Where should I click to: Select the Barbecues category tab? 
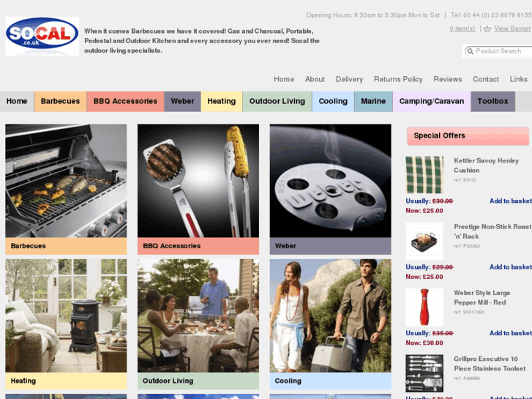(60, 101)
